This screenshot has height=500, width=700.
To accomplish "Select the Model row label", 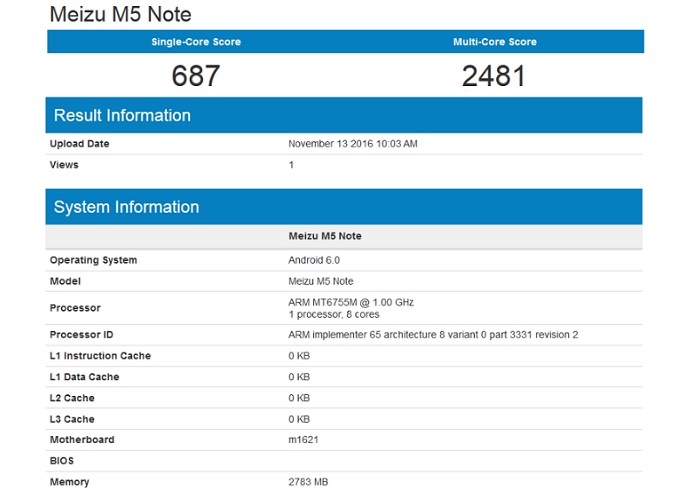I will [65, 281].
